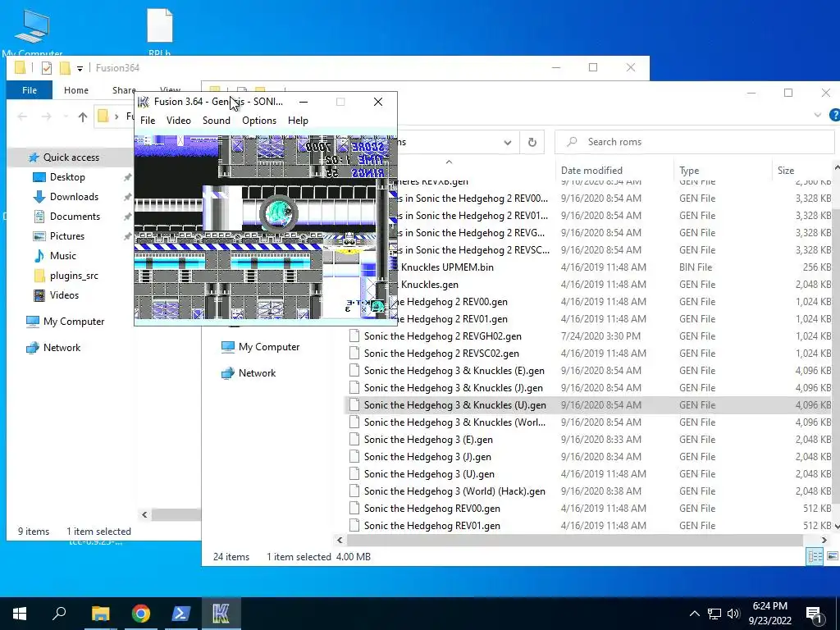Select Sonic the Hedgehog REV01.gen file
The width and height of the screenshot is (840, 630).
pyautogui.click(x=431, y=526)
